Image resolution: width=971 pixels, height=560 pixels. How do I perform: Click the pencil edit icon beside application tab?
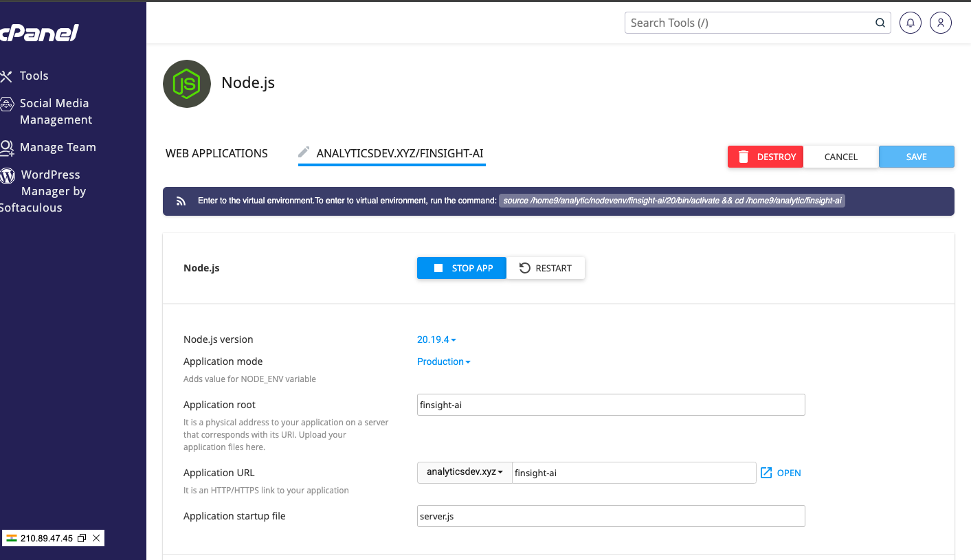tap(304, 153)
